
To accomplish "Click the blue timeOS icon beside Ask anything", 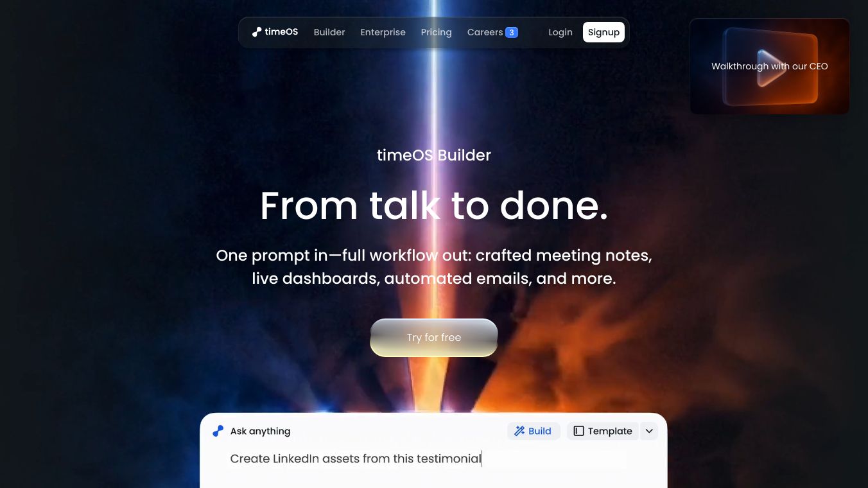I will tap(218, 431).
